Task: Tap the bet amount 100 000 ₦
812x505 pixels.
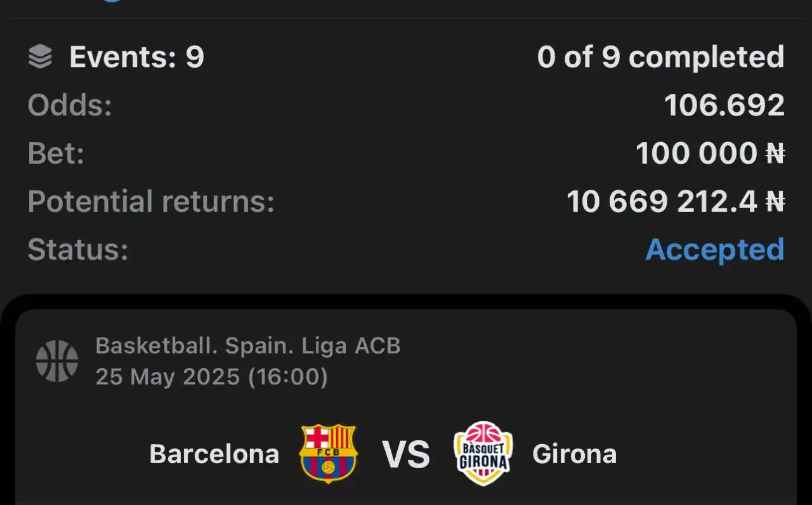Action: tap(710, 154)
